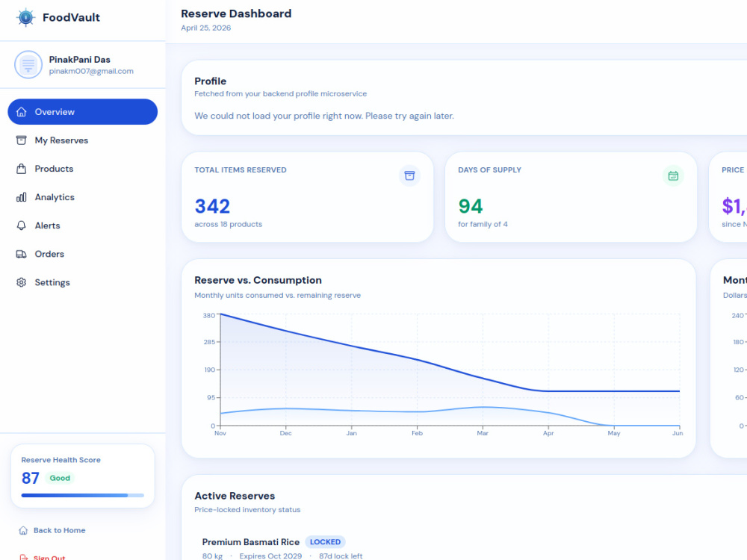The width and height of the screenshot is (747, 560).
Task: Click the My Reserves archive box icon
Action: click(x=22, y=140)
